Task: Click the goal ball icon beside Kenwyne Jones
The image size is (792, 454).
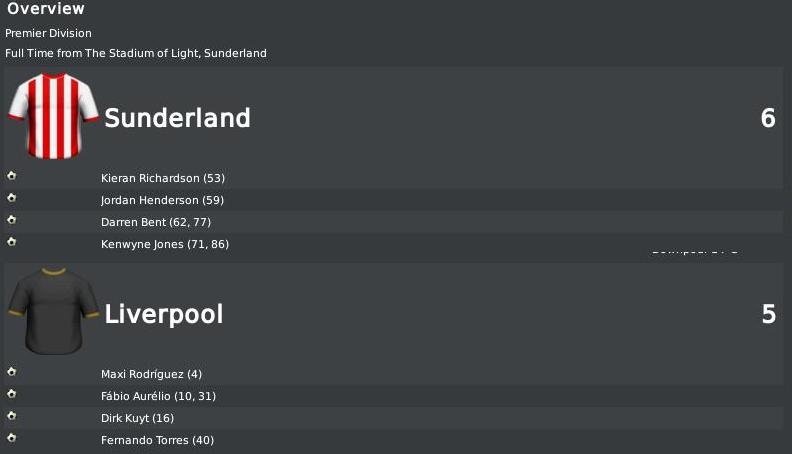Action: point(12,241)
